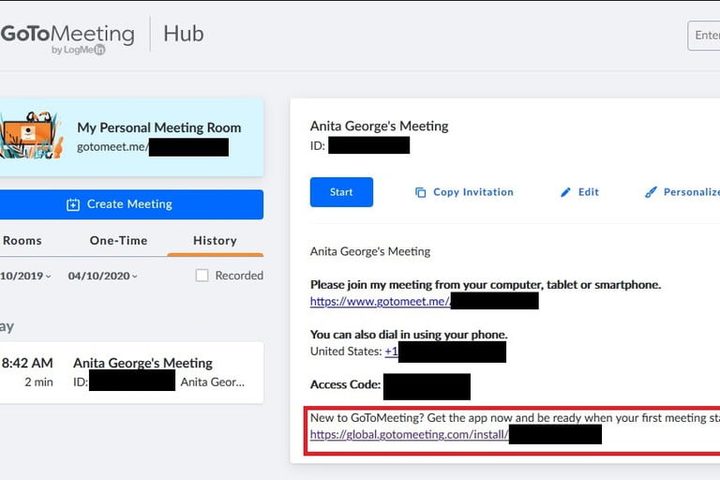This screenshot has height=480, width=720.
Task: Switch to the Rooms tab
Action: pos(22,240)
